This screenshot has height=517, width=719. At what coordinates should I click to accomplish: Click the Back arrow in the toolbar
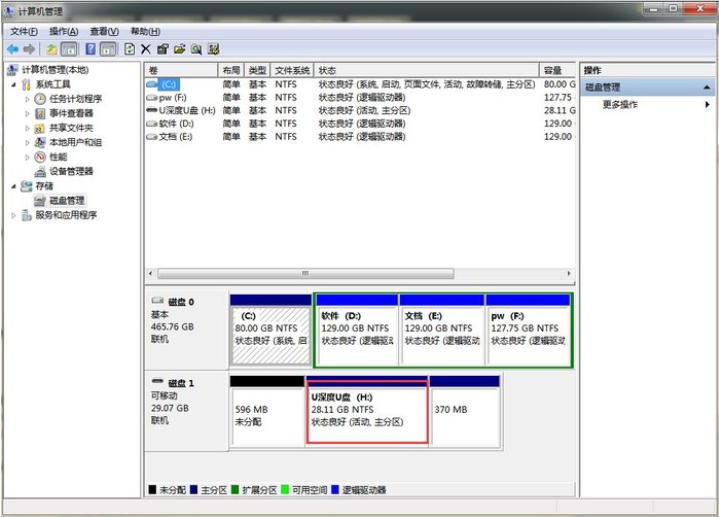point(13,49)
